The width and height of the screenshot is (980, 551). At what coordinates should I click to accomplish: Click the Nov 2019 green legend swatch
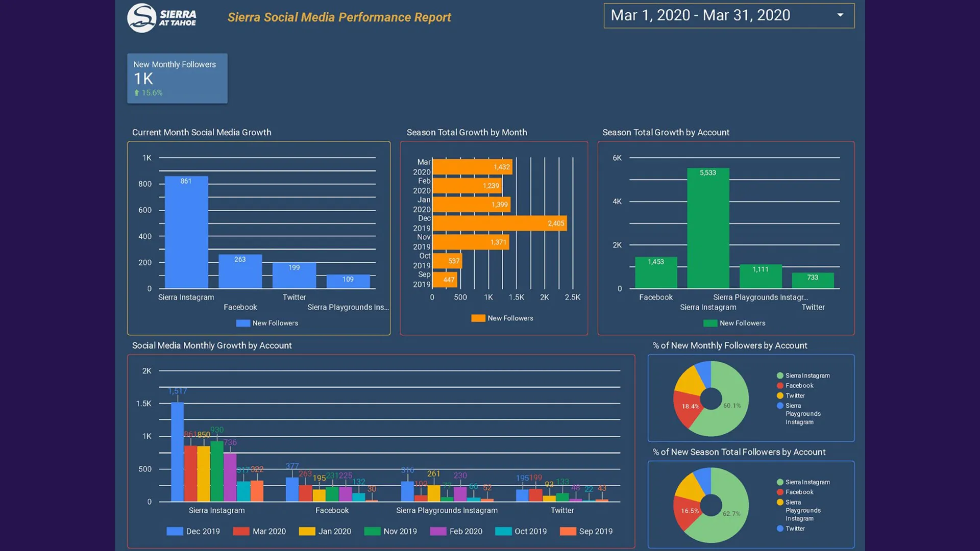pos(372,531)
